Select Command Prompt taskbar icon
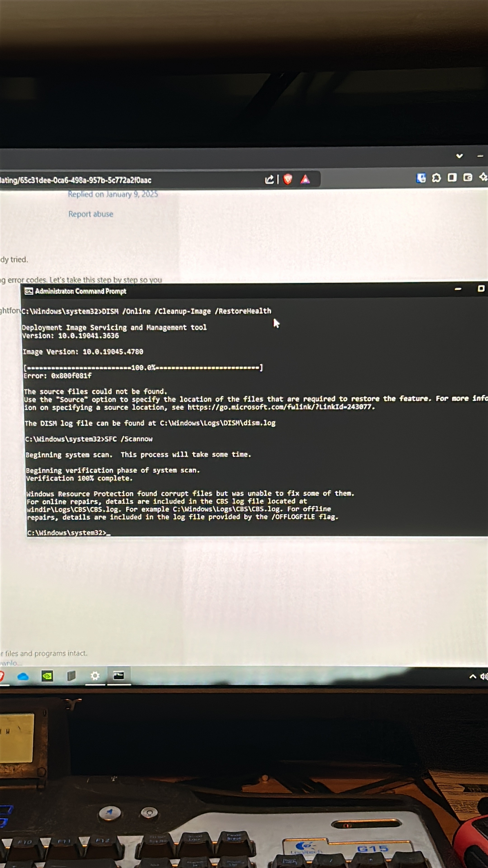488x868 pixels. click(119, 675)
